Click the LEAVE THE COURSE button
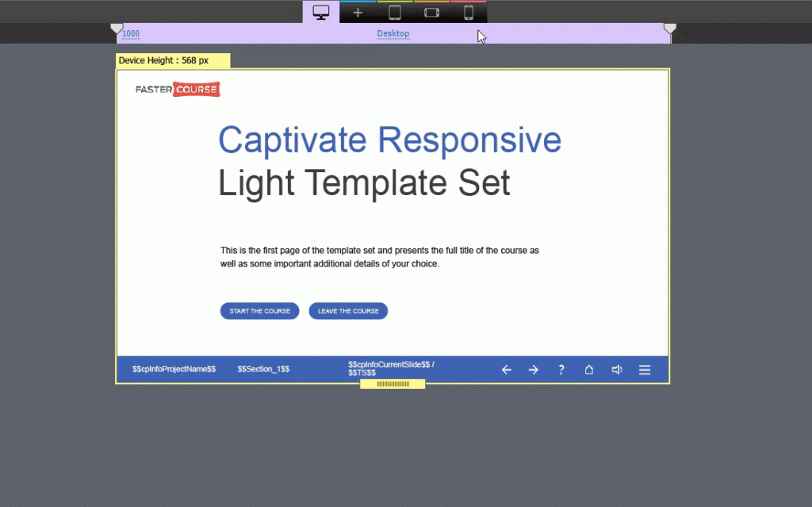The height and width of the screenshot is (507, 812). 348,310
